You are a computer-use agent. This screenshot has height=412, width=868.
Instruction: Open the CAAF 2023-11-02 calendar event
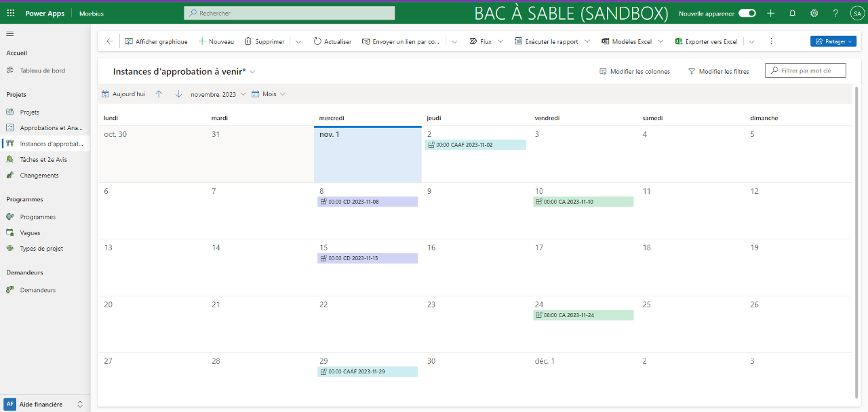pyautogui.click(x=476, y=145)
